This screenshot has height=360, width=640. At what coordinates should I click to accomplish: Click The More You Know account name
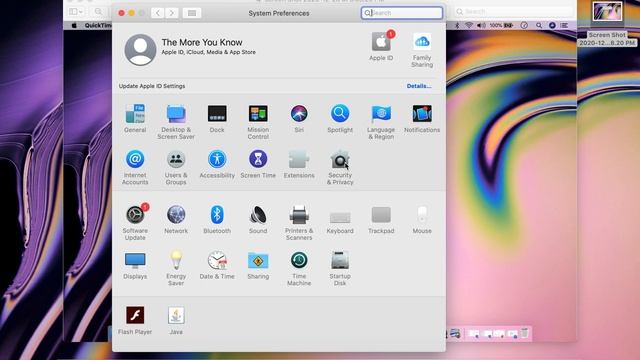(202, 42)
